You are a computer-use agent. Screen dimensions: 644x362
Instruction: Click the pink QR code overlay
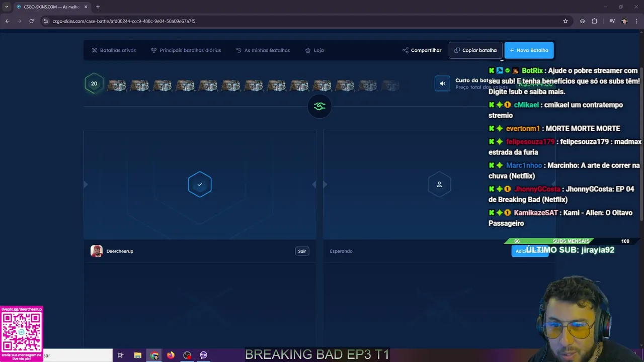click(22, 333)
